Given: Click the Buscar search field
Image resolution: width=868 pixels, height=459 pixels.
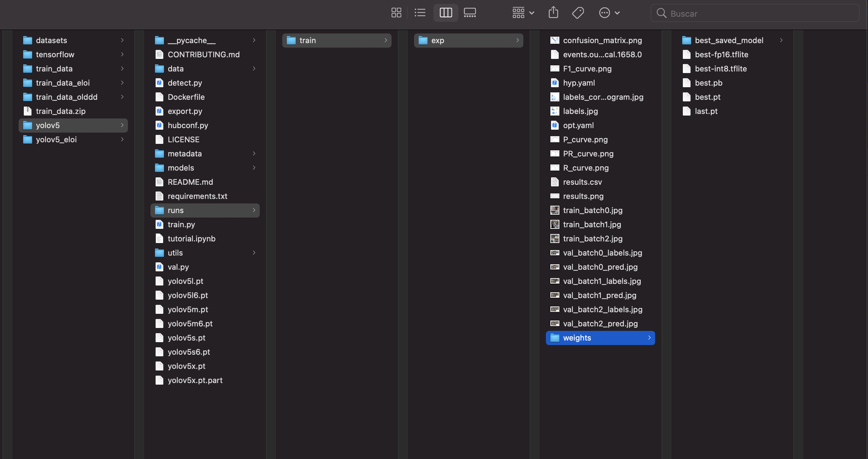Looking at the screenshot, I should (x=755, y=14).
